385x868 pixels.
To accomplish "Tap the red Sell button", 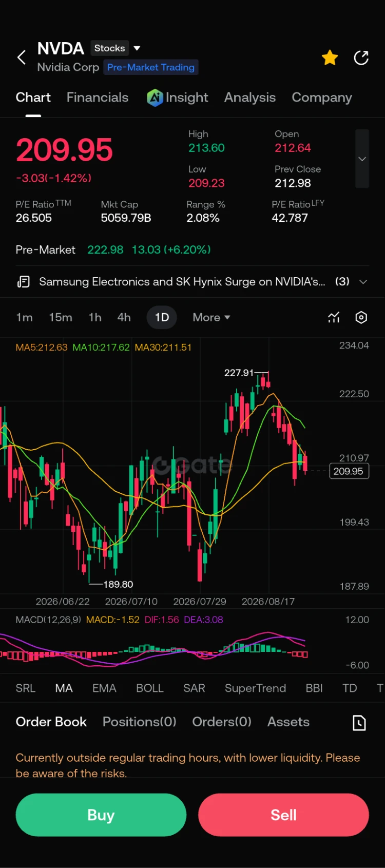I will [x=283, y=815].
